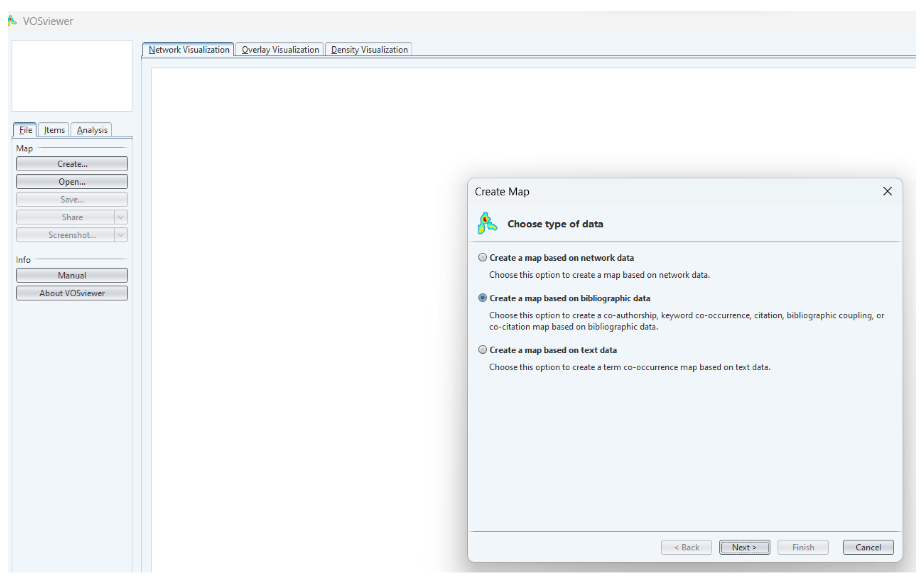Open the Manual from Info section
Viewport: 924px width, 580px height.
point(72,275)
